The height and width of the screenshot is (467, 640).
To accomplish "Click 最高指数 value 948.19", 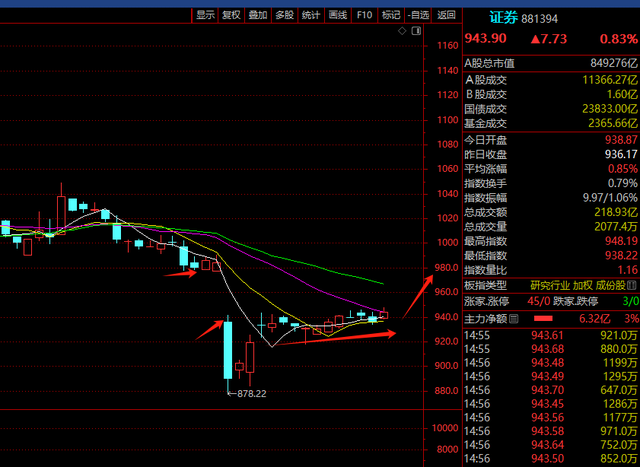I will (x=621, y=241).
